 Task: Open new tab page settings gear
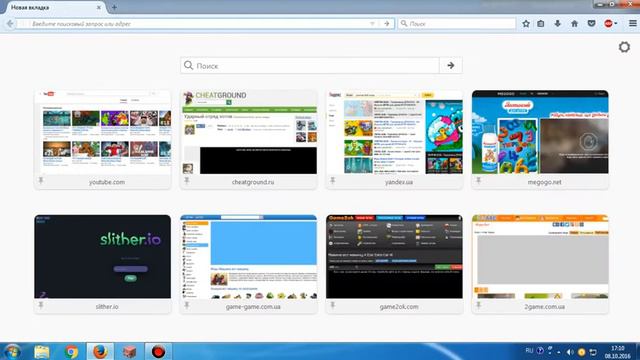pyautogui.click(x=624, y=47)
